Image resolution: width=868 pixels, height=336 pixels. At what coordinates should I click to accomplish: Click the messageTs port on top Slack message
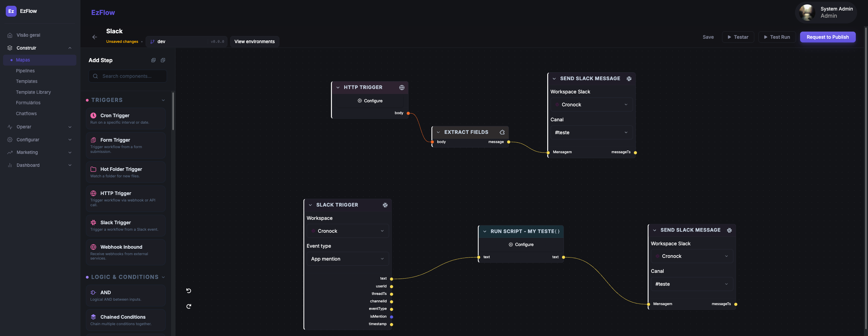(x=635, y=153)
